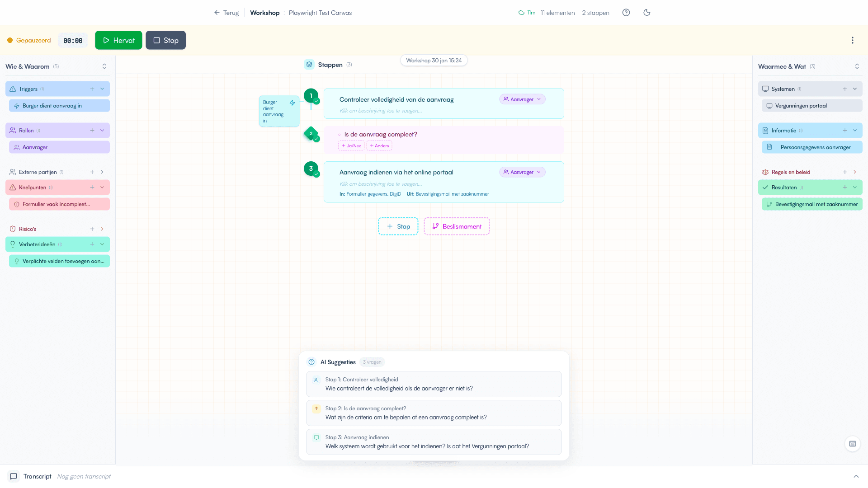Collapse the Wie & Waarom panel
Image resolution: width=868 pixels, height=488 pixels.
pos(104,66)
